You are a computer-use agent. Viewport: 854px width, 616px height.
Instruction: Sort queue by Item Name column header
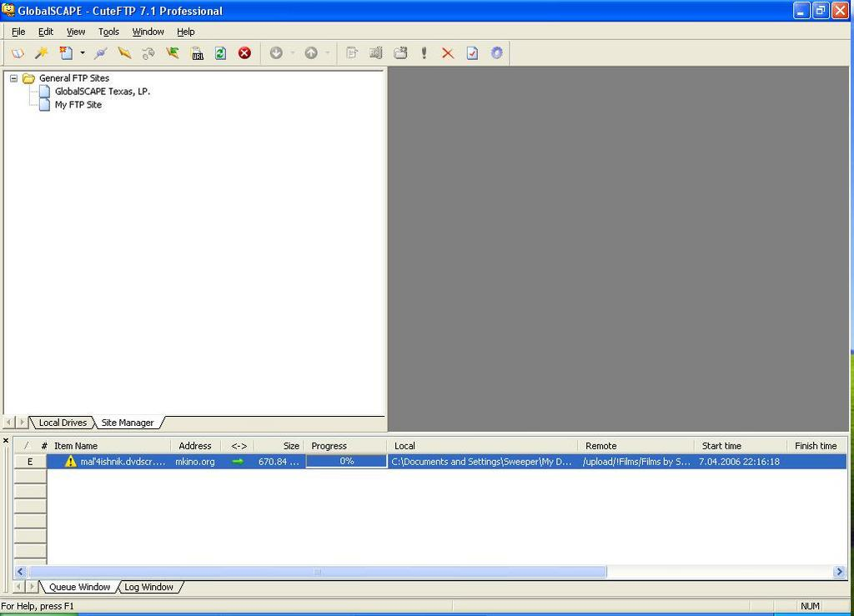(x=76, y=446)
